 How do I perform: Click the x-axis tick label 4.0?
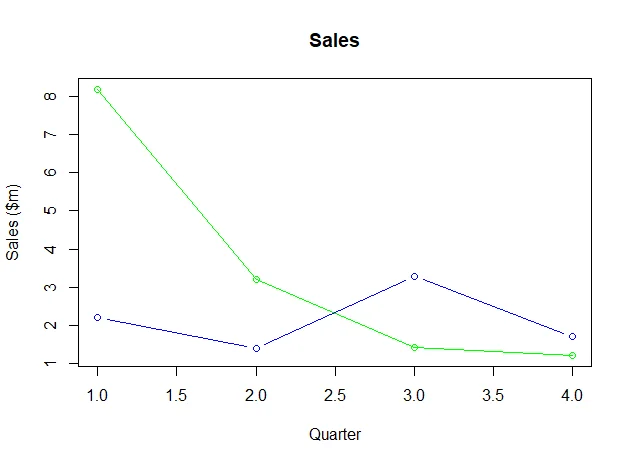pyautogui.click(x=572, y=395)
